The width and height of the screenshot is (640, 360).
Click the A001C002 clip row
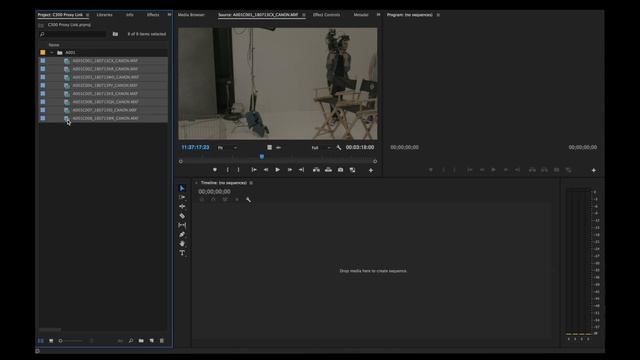tap(103, 69)
